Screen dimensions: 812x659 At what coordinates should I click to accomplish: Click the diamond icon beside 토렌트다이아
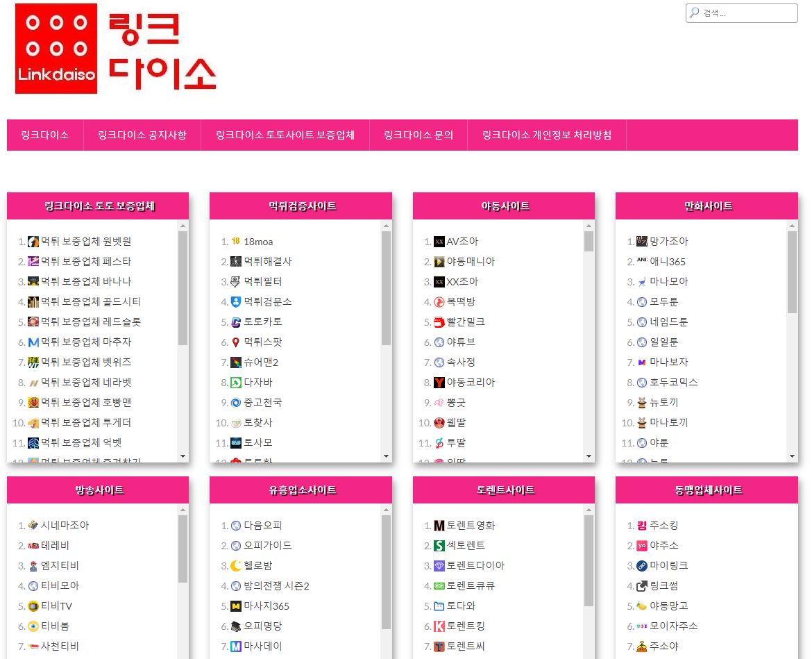point(439,566)
